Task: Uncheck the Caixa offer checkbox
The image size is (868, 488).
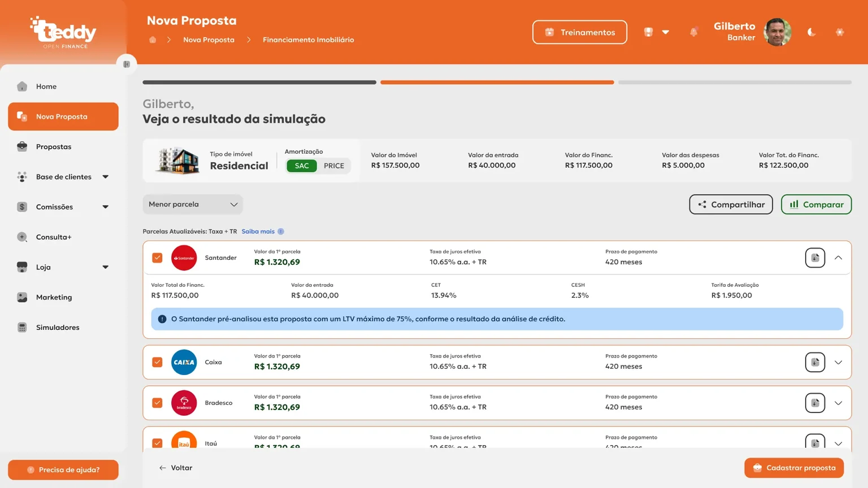Action: click(157, 362)
